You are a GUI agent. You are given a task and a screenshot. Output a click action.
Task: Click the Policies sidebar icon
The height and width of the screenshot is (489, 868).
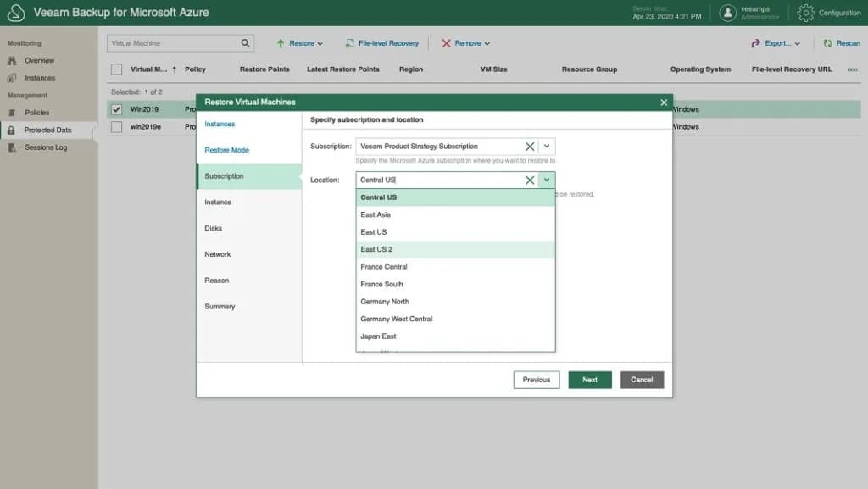pyautogui.click(x=12, y=113)
